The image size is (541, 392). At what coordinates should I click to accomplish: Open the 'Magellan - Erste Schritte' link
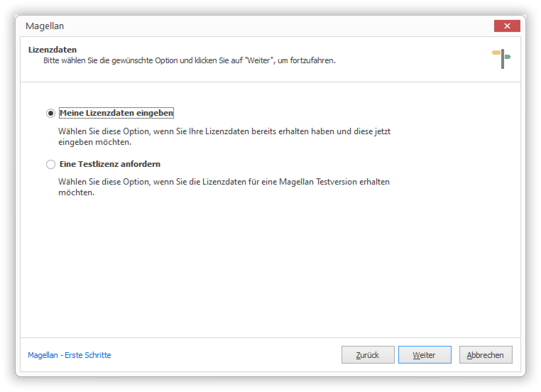point(70,355)
